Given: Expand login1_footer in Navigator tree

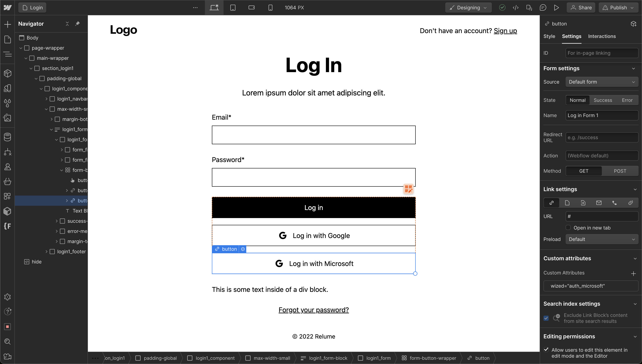Looking at the screenshot, I should point(46,252).
